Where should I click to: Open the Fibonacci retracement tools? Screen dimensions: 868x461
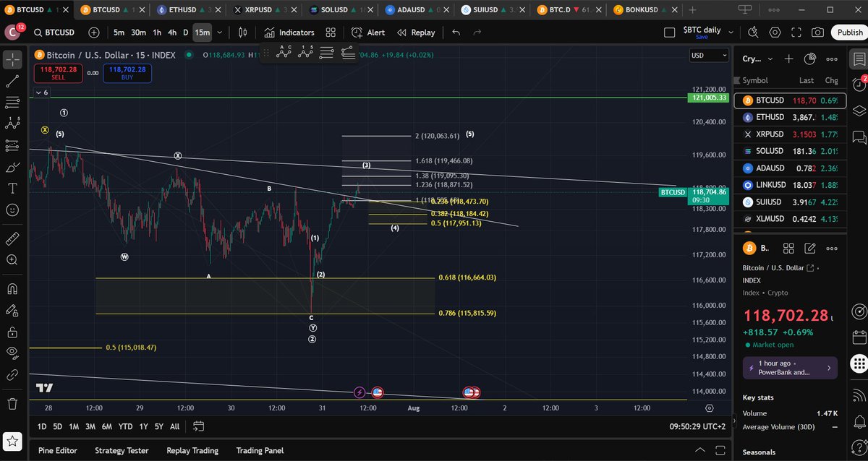tap(12, 103)
